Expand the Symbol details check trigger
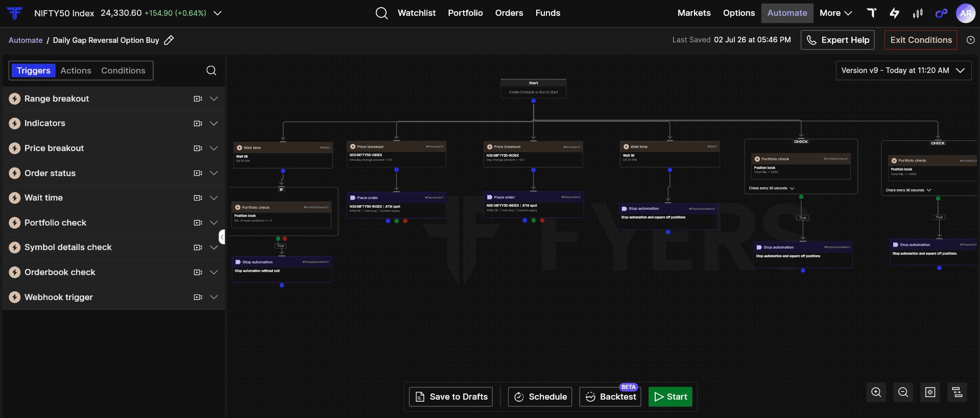980x418 pixels. (214, 248)
